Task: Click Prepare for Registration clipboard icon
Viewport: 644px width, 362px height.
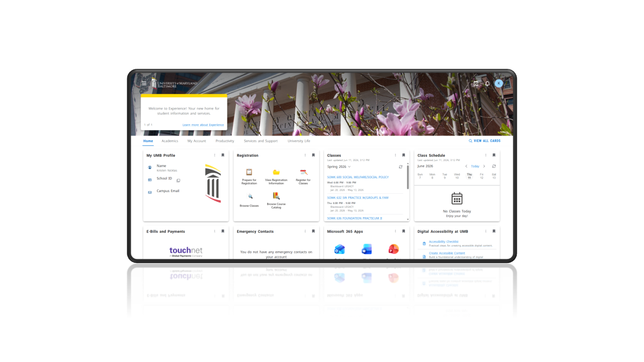Action: click(x=249, y=172)
